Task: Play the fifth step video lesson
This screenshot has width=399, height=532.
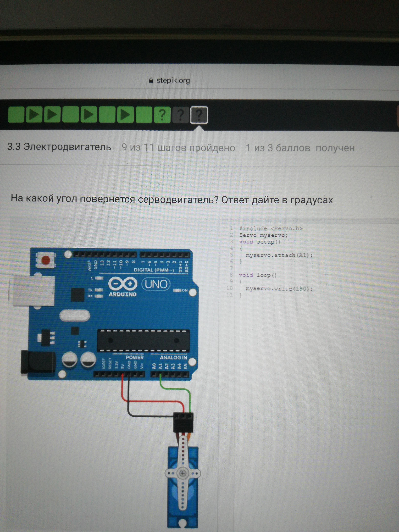Action: pos(89,115)
